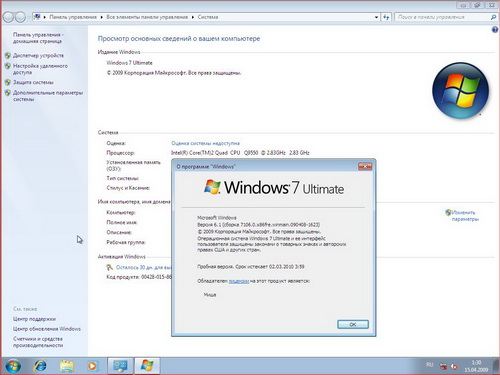The width and height of the screenshot is (500, 375).
Task: Select the Система breadcrumb
Action: point(208,17)
